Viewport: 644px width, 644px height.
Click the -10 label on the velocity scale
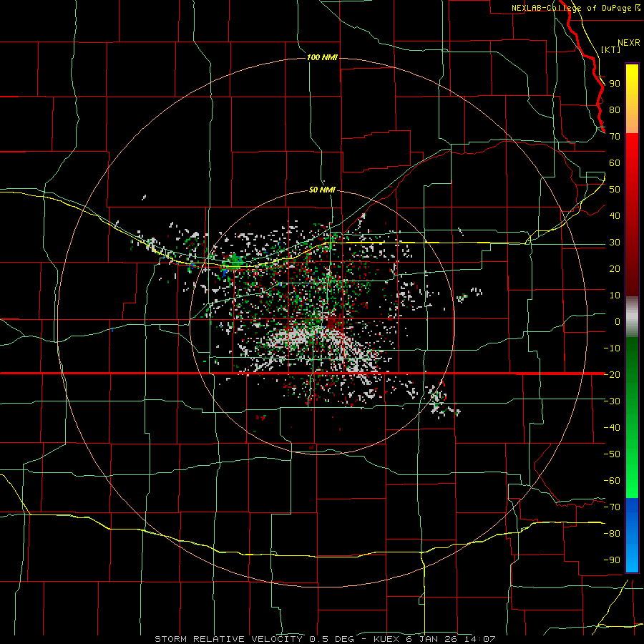612,348
